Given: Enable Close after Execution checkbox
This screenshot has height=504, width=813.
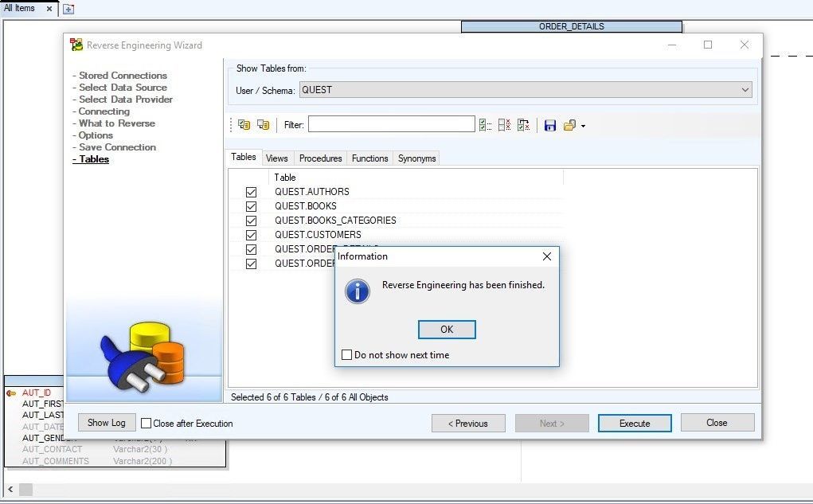Looking at the screenshot, I should click(147, 423).
